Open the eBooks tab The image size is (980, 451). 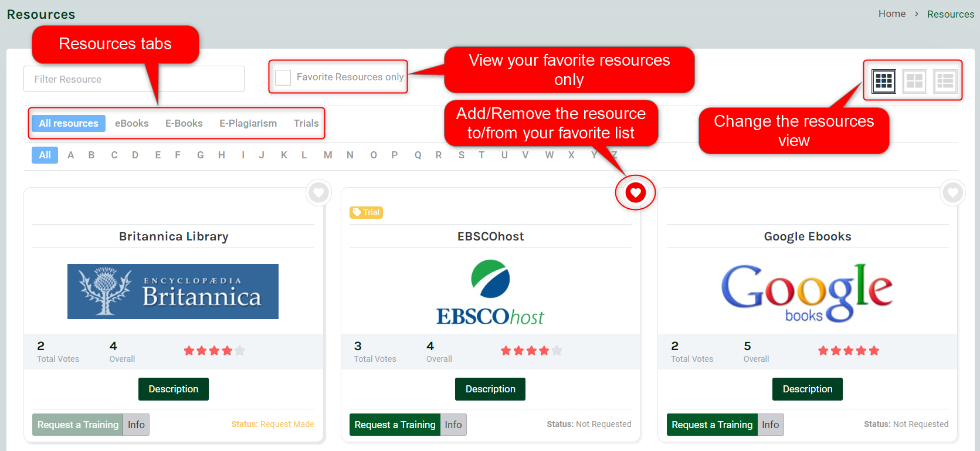point(132,123)
